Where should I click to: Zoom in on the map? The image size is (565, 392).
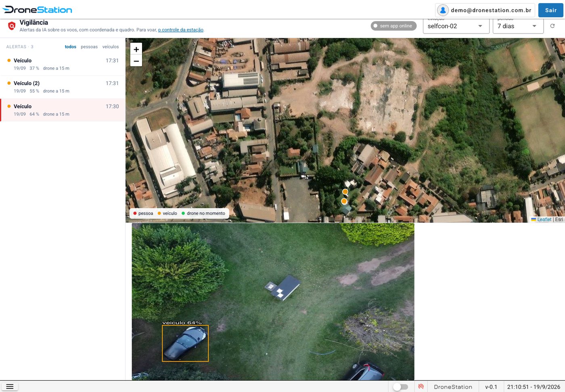(x=136, y=49)
